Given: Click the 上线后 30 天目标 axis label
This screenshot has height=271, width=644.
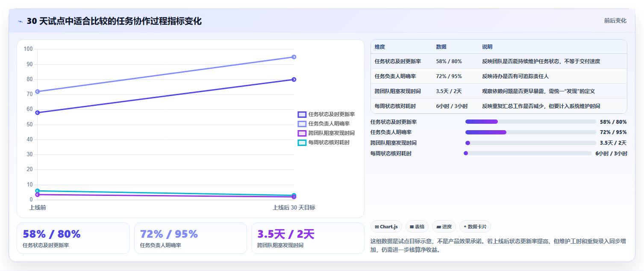Looking at the screenshot, I should click(294, 207).
